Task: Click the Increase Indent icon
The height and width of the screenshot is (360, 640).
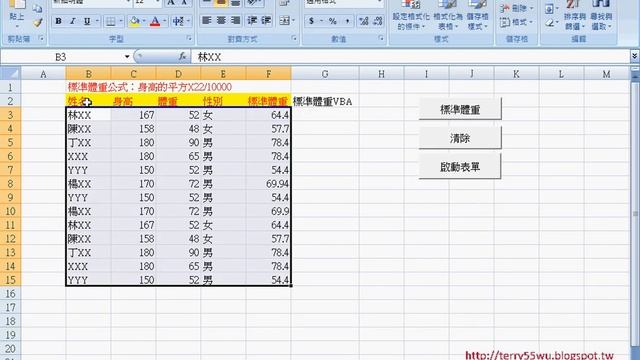Action: pos(266,20)
